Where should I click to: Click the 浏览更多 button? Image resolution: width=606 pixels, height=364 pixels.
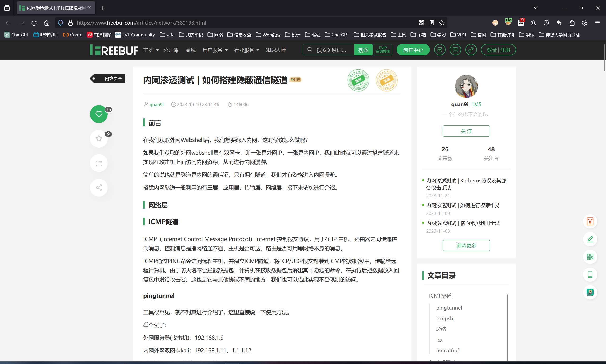point(466,246)
